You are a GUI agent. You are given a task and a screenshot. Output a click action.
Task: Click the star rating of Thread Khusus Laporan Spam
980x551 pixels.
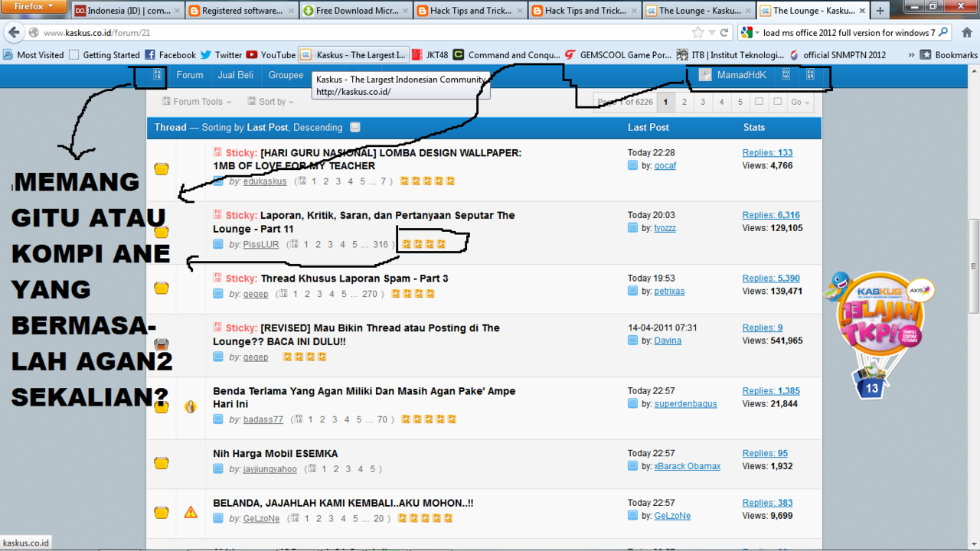click(x=413, y=294)
